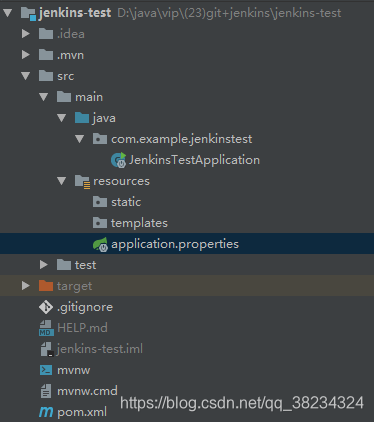
Task: Select the com.example.jenkinstest package label
Action: point(182,139)
